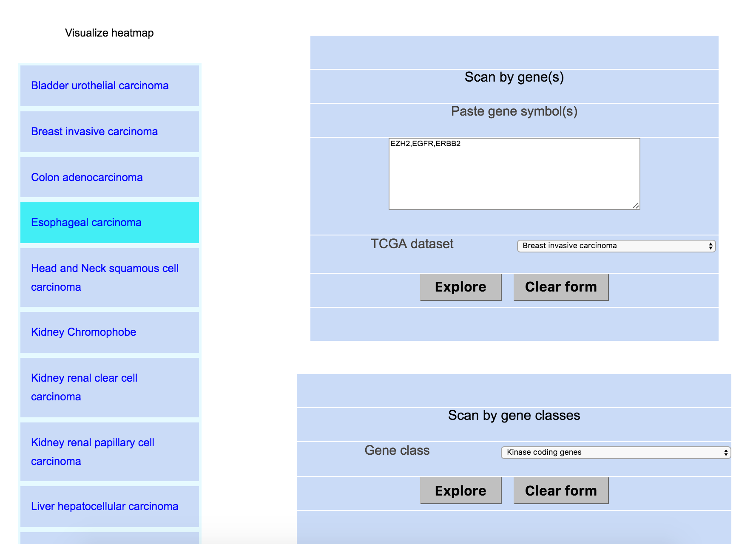Click the Visualize heatmap heading
The height and width of the screenshot is (544, 756).
tap(109, 33)
